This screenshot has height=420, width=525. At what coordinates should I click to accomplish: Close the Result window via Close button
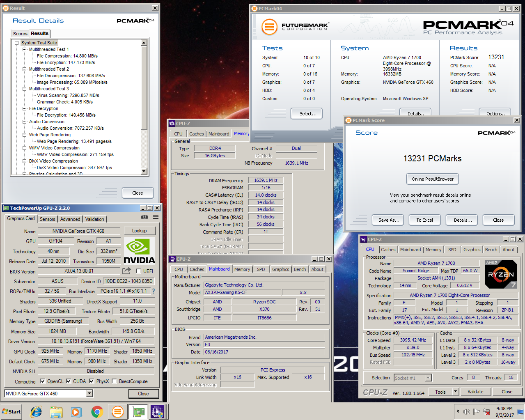click(138, 193)
